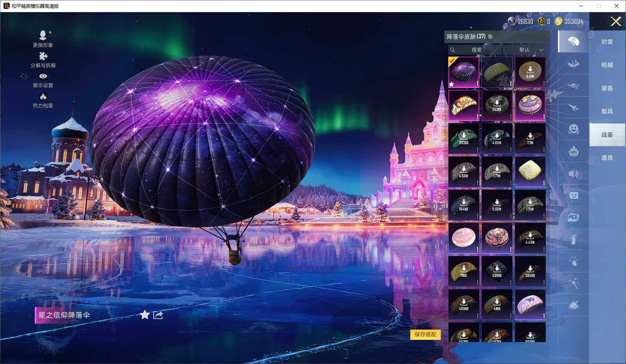Toggle favorite star for 星之信仰降落伞
This screenshot has width=626, height=364.
click(145, 315)
